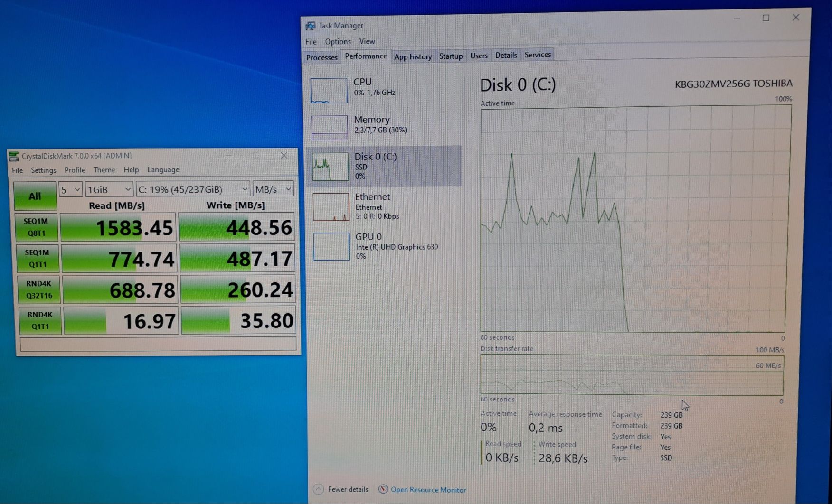Viewport: 832px width, 504px height.
Task: Open the CrystalDiskMark Profile menu
Action: pyautogui.click(x=75, y=170)
